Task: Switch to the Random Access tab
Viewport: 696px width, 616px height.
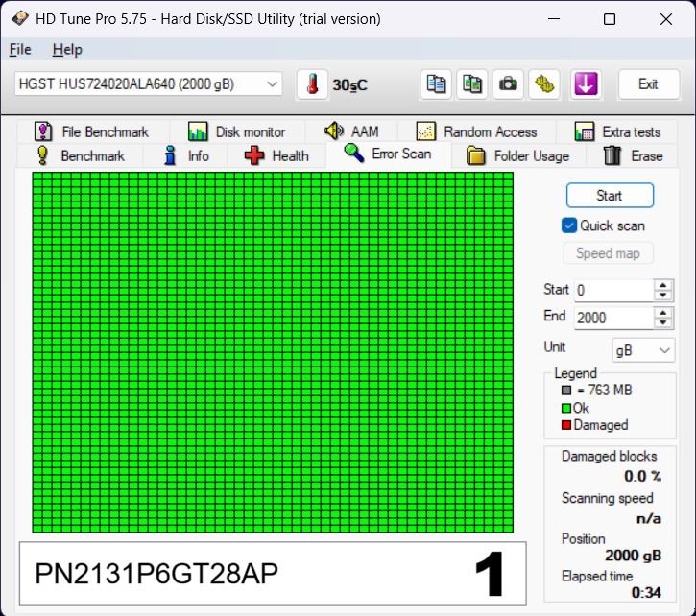Action: point(477,131)
